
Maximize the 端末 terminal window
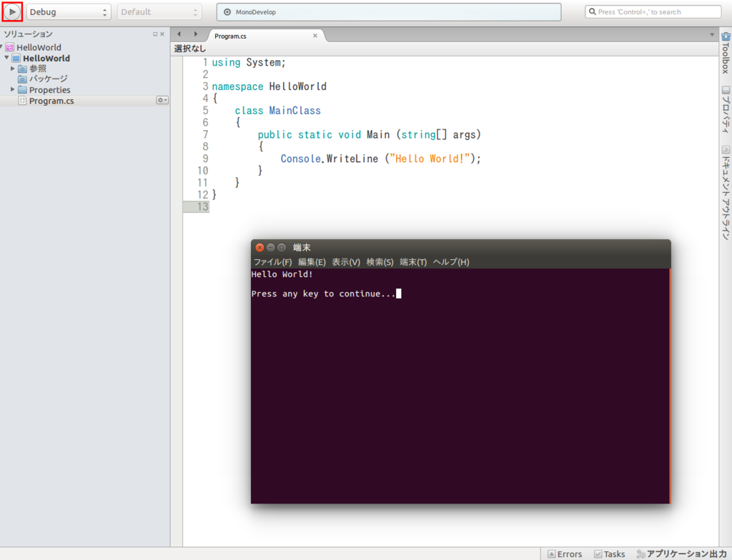[x=282, y=247]
